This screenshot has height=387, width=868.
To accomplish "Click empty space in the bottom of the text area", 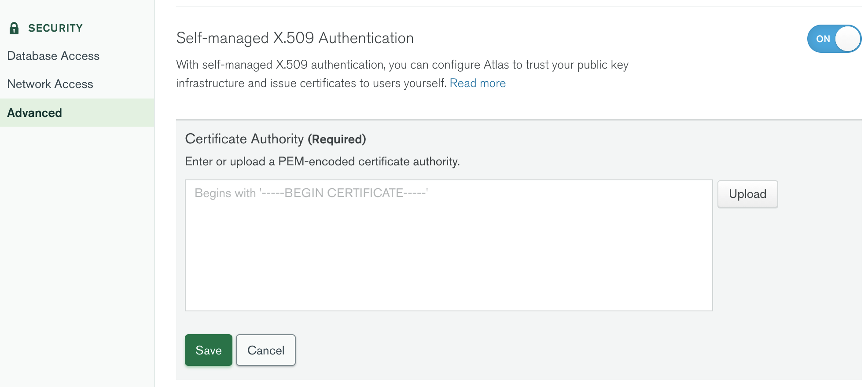I will point(448,290).
